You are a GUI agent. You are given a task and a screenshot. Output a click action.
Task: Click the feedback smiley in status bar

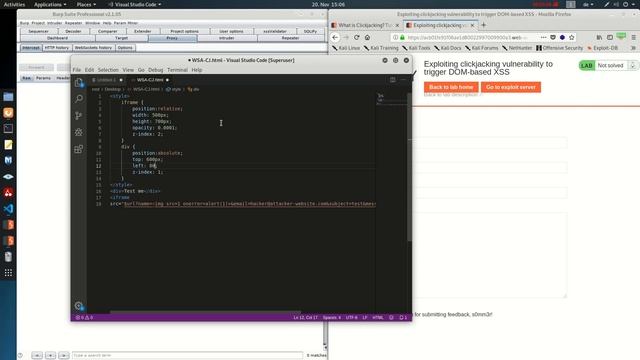[391, 317]
